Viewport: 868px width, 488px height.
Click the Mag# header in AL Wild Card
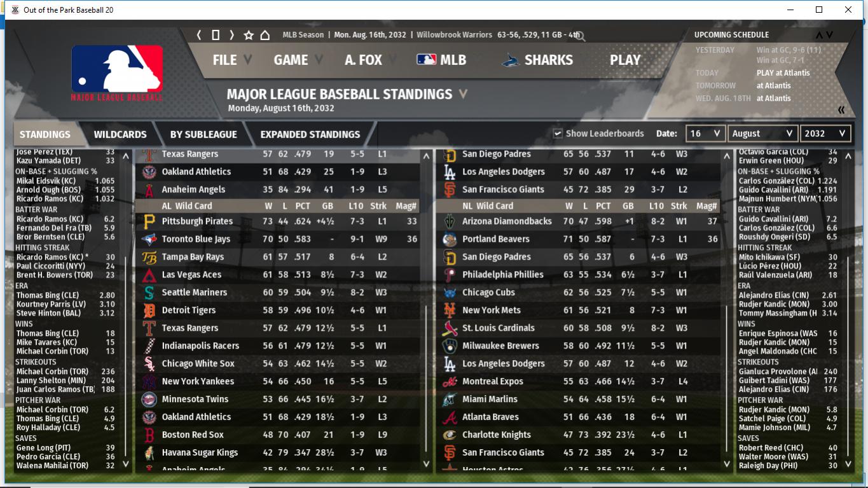[x=406, y=206]
